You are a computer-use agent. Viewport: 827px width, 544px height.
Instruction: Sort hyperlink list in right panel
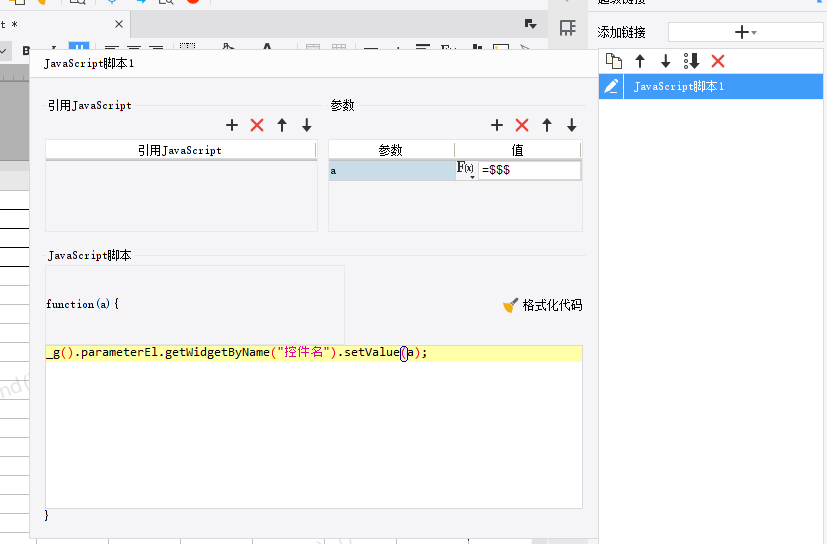(691, 61)
